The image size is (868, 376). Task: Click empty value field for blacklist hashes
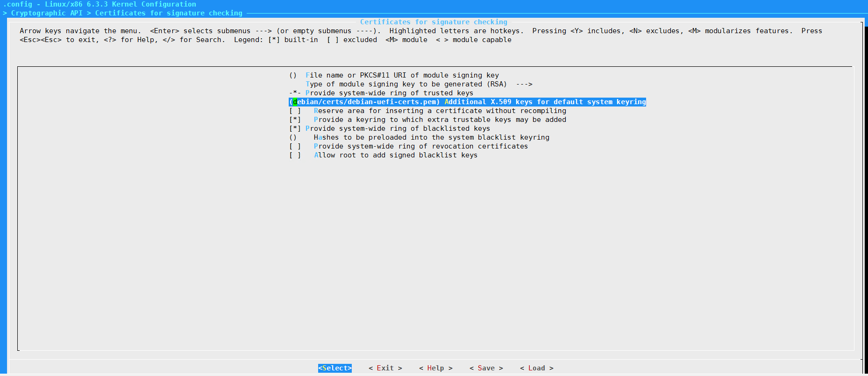(293, 137)
